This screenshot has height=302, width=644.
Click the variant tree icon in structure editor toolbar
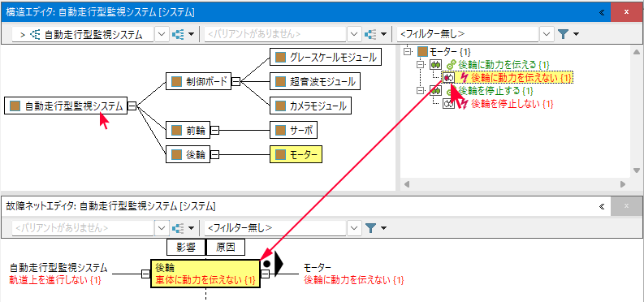[x=371, y=34]
